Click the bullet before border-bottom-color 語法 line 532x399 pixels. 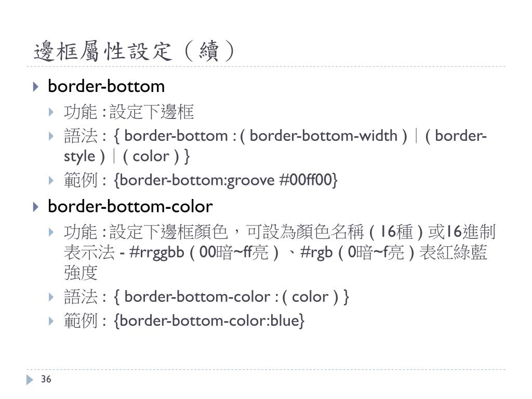tap(51, 297)
